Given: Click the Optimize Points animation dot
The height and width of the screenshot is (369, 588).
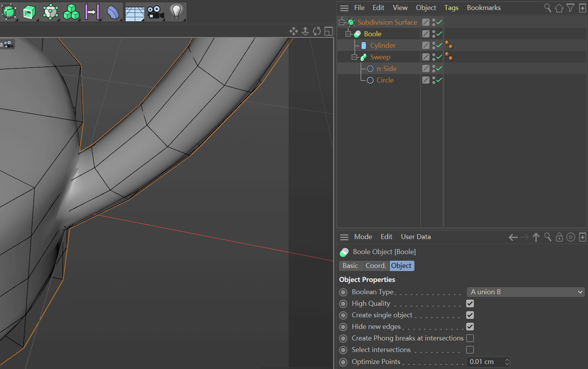Looking at the screenshot, I should click(343, 362).
